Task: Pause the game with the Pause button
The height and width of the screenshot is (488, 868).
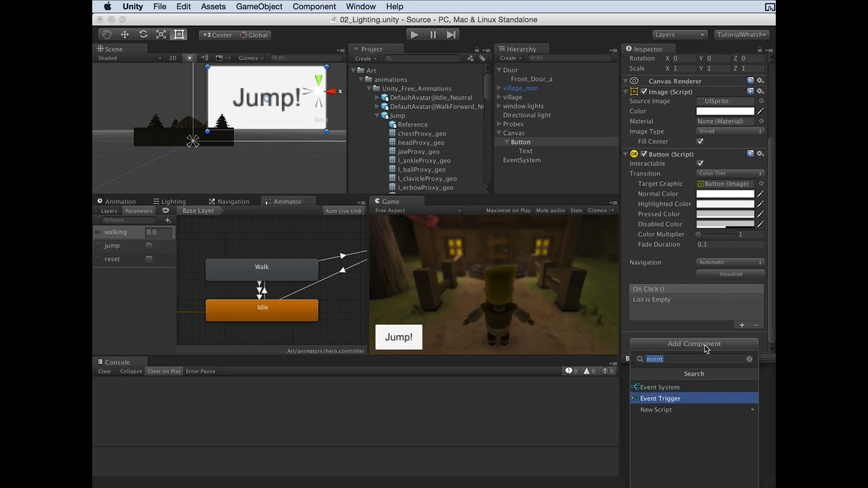Action: (x=433, y=35)
